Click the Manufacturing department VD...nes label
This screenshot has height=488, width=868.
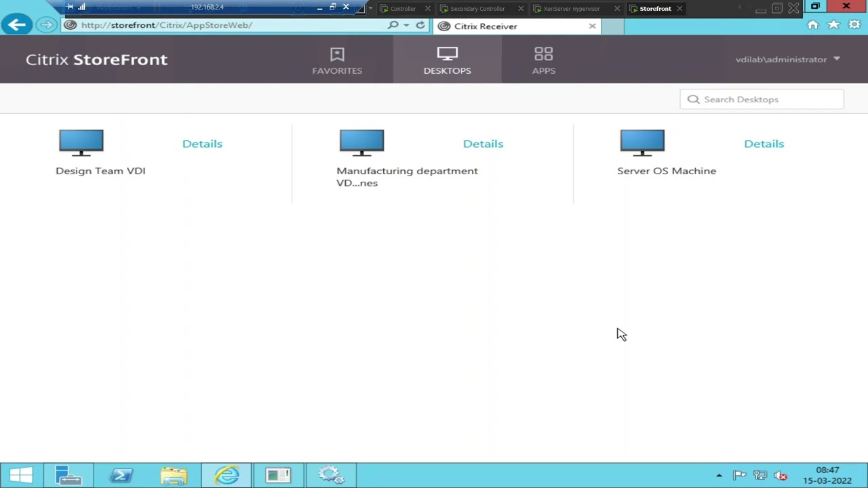(407, 177)
